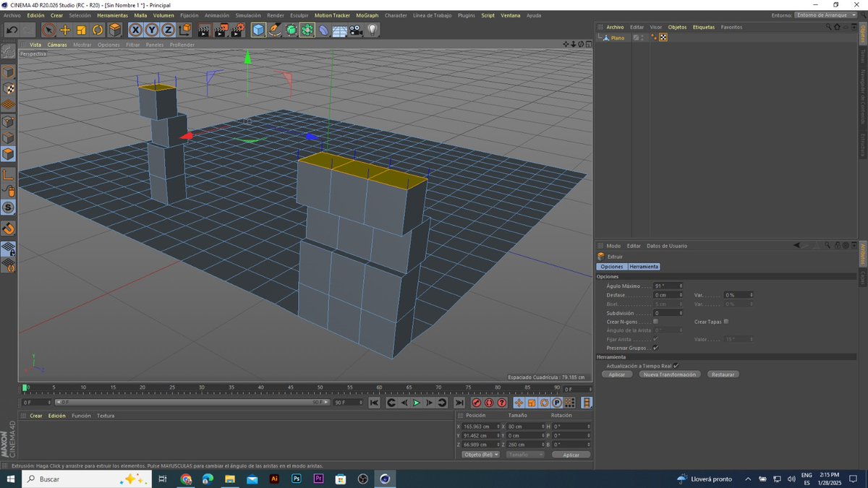Click the Subdivisión field stepper arrows
Viewport: 868px width, 488px height.
[x=681, y=313]
